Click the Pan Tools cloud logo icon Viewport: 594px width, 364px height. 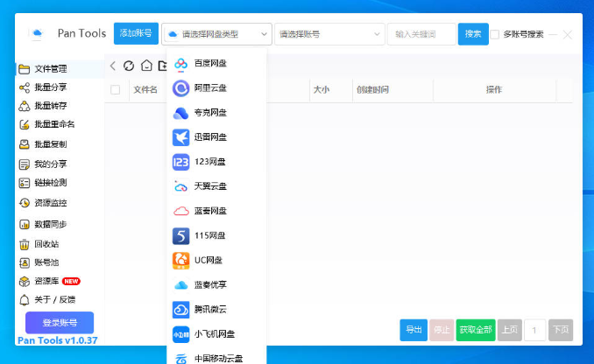tap(37, 33)
